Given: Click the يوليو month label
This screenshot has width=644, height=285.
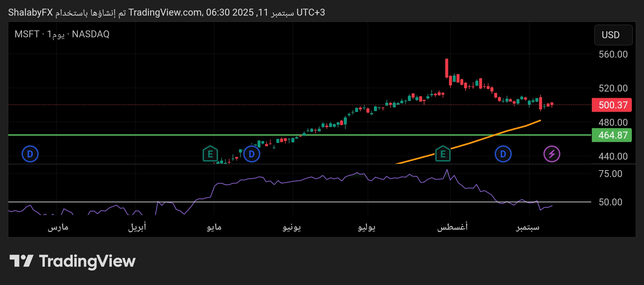Looking at the screenshot, I should click(367, 227).
